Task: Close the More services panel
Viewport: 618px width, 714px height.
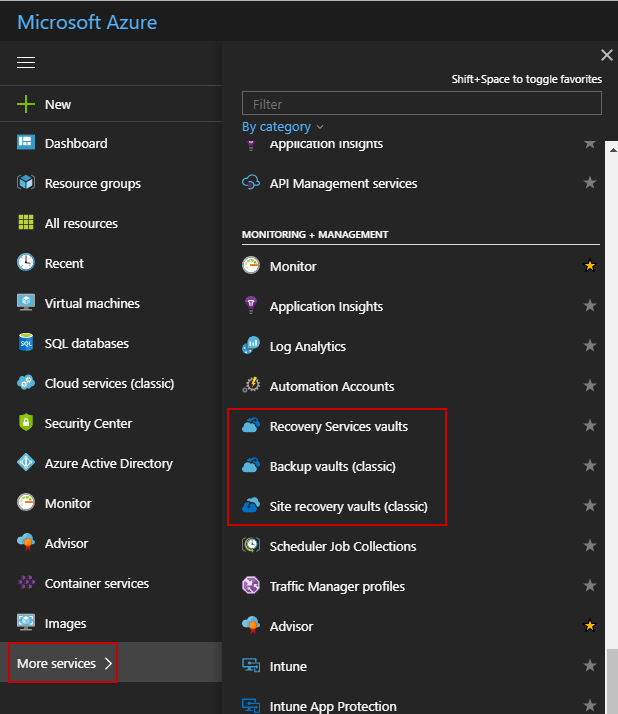Action: 607,55
